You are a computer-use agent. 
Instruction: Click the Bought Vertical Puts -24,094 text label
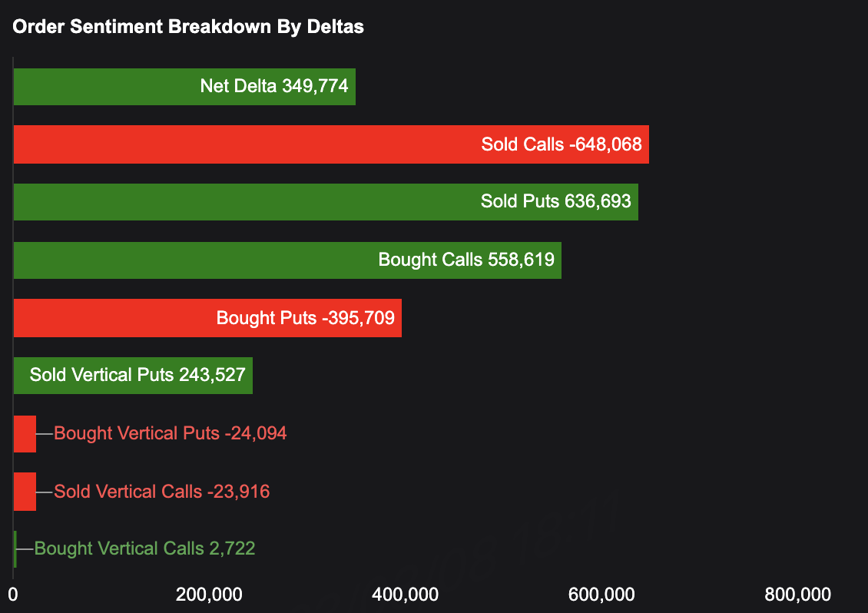(x=171, y=433)
